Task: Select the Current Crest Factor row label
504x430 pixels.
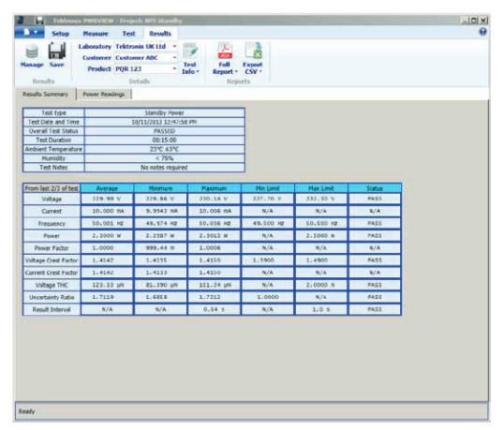Action: (52, 273)
